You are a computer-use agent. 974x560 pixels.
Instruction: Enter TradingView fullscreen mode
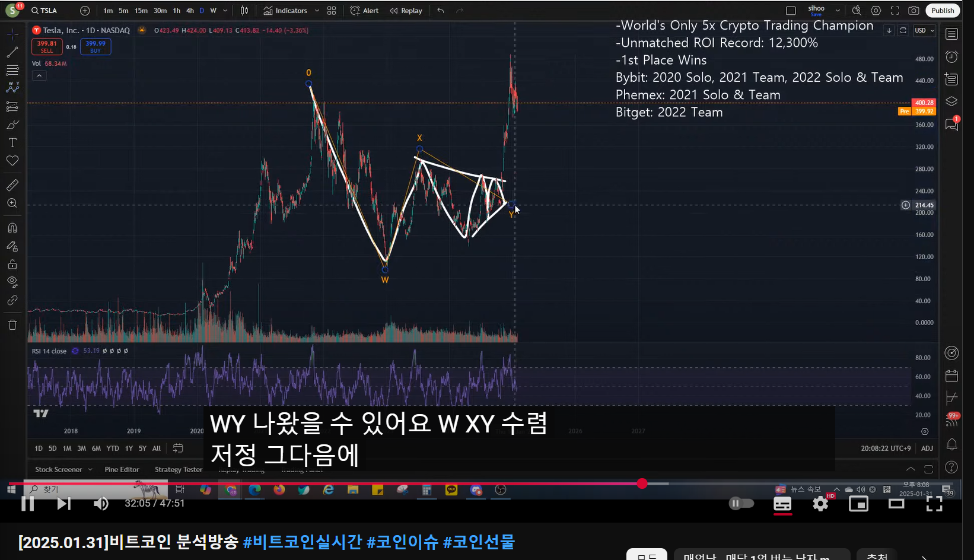[895, 11]
